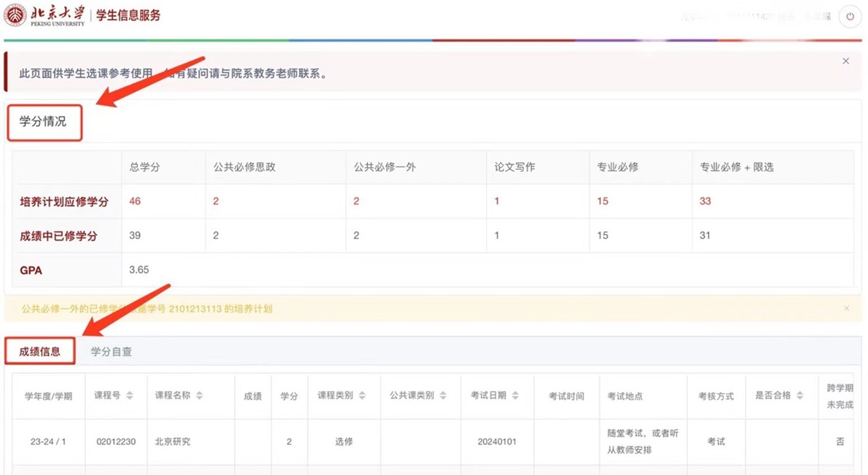Click the 学生信息服务 header title
The height and width of the screenshot is (475, 868).
pos(128,15)
